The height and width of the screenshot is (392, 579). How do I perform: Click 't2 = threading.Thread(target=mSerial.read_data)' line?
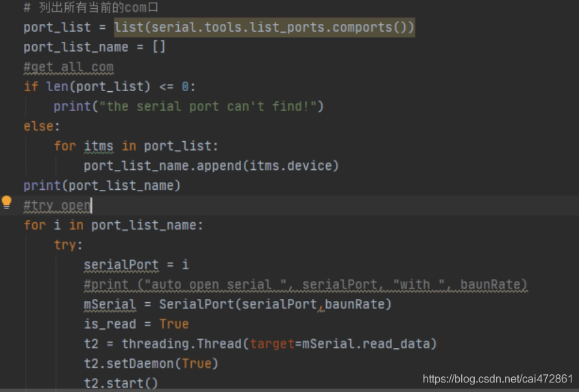point(260,344)
